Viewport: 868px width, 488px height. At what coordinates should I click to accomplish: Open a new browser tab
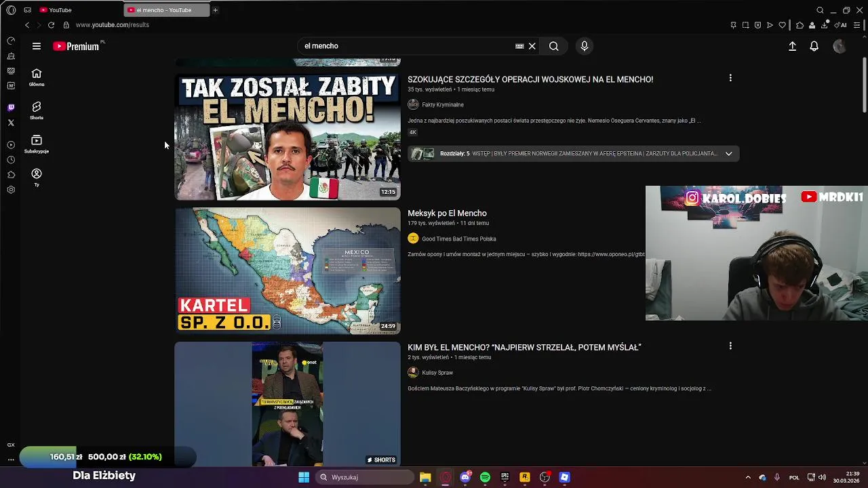coord(215,10)
